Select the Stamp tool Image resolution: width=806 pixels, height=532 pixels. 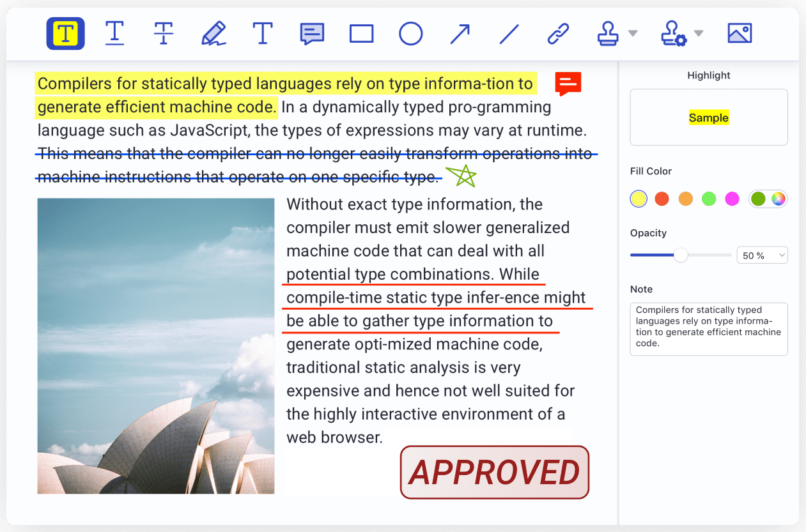[608, 33]
